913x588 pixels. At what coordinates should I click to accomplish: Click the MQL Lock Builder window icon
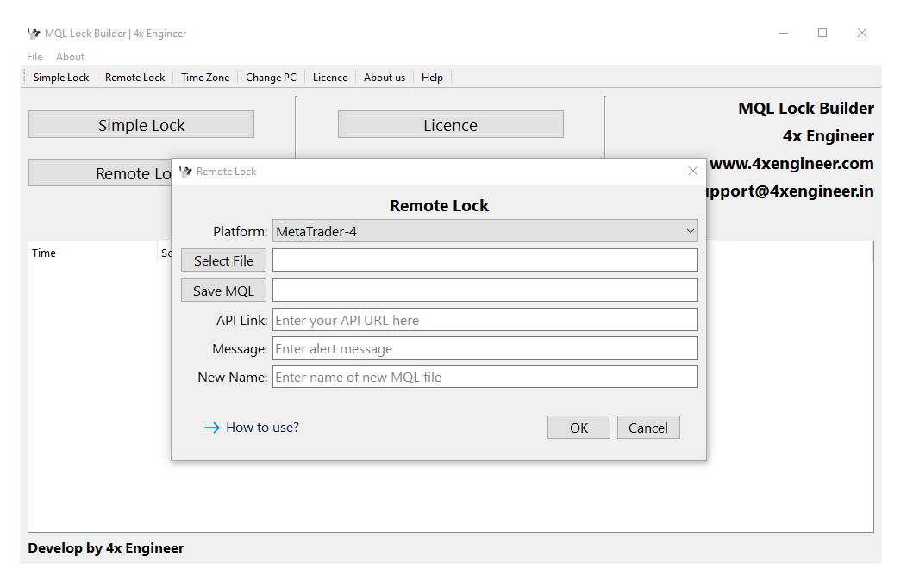click(x=34, y=33)
